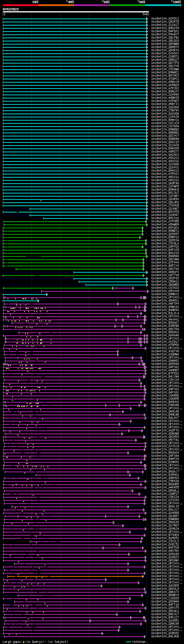Viewport: 184px width, 644px height.
Task: Select the UniRef100_O04300 label
Action: pos(165,53)
